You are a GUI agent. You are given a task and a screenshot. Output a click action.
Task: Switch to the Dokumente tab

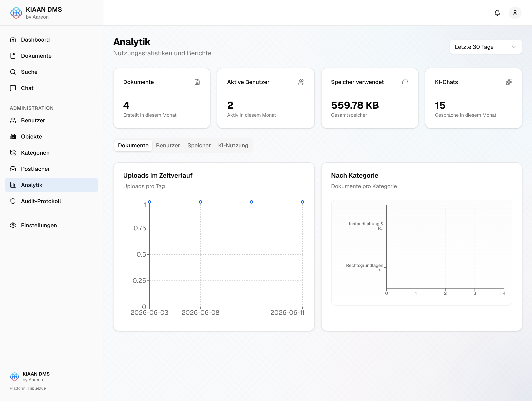[x=133, y=145]
